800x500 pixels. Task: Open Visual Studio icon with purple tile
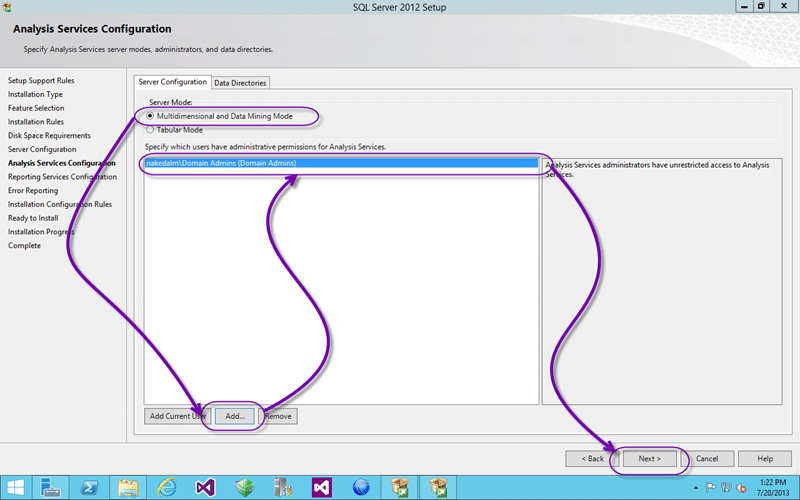(x=322, y=488)
